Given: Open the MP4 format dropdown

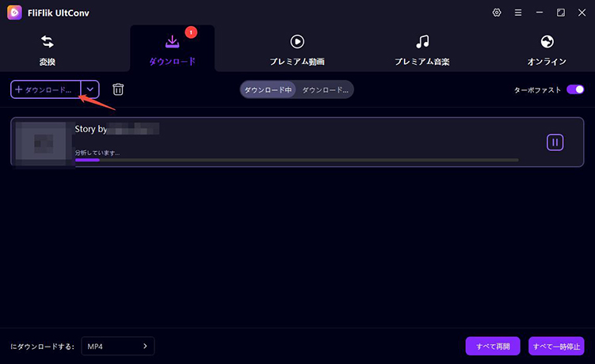Looking at the screenshot, I should pyautogui.click(x=117, y=347).
